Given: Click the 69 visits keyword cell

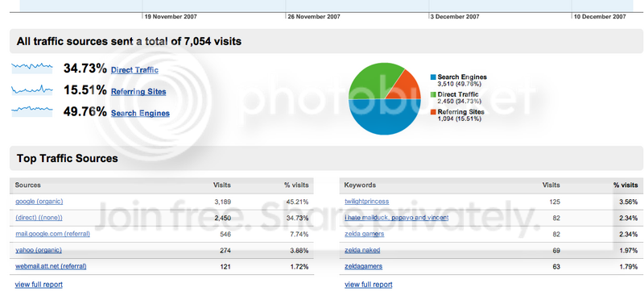Looking at the screenshot, I should pos(556,251).
